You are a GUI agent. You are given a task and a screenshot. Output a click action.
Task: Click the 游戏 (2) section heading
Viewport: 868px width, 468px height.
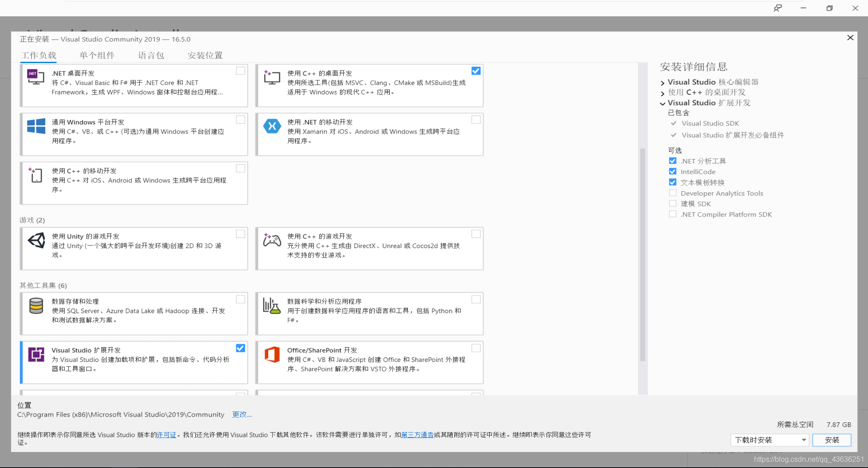tap(32, 220)
